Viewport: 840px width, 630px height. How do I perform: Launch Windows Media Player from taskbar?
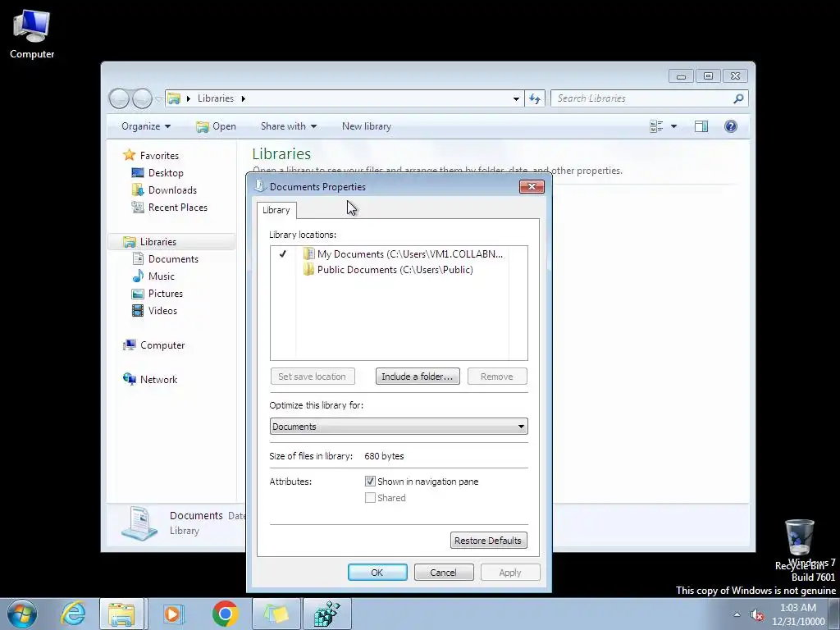click(172, 614)
